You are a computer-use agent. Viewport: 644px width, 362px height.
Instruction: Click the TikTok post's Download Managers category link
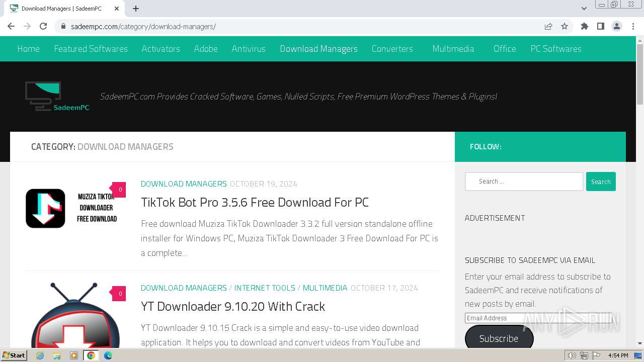(184, 184)
